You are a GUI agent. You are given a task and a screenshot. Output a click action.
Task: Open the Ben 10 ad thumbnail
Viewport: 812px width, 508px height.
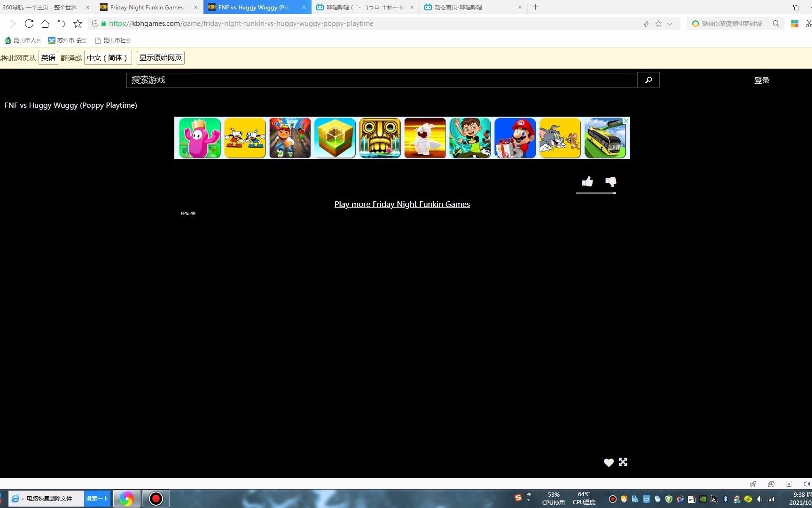(470, 138)
